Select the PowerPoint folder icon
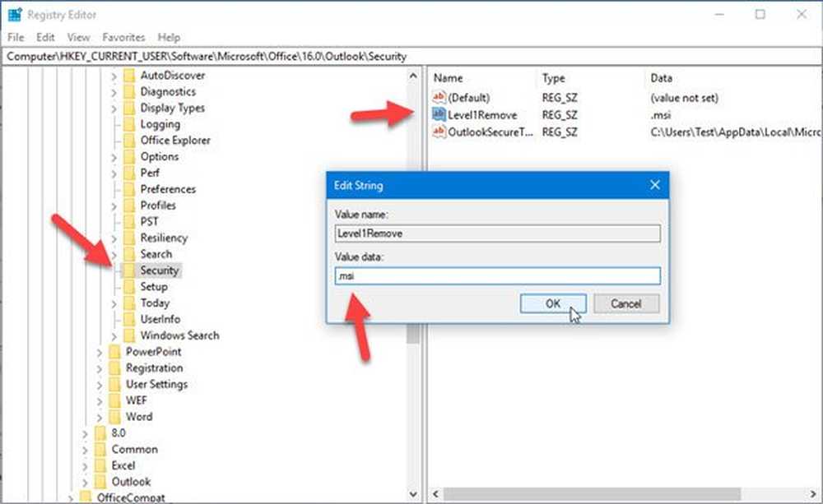The height and width of the screenshot is (504, 823). 114,352
